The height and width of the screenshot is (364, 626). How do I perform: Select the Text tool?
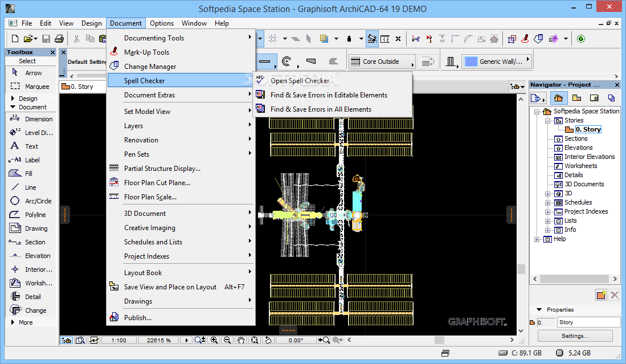[x=31, y=146]
